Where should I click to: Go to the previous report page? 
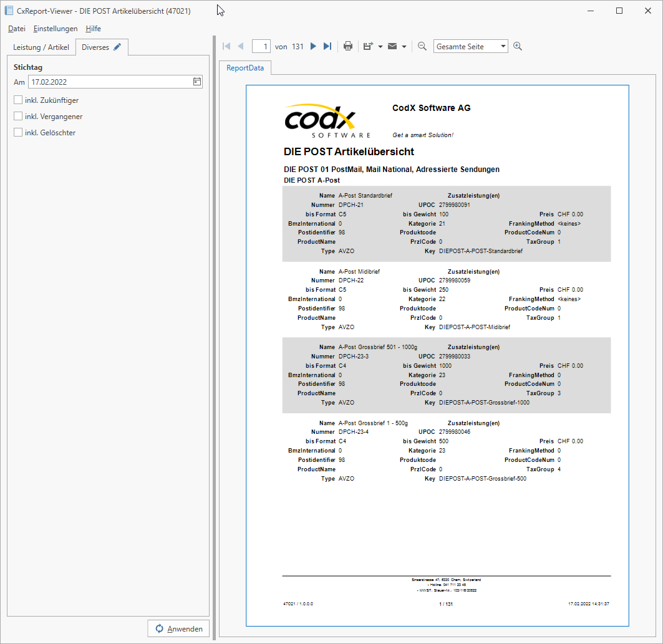pos(241,47)
